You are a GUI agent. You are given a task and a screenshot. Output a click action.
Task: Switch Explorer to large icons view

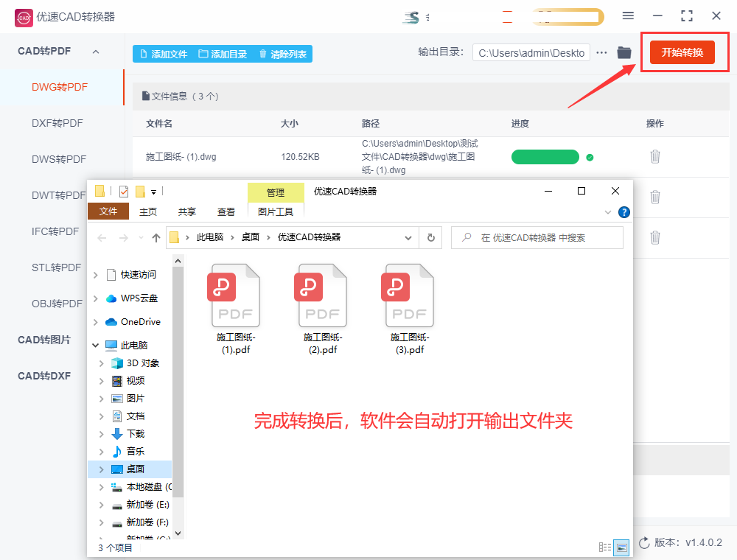point(621,547)
